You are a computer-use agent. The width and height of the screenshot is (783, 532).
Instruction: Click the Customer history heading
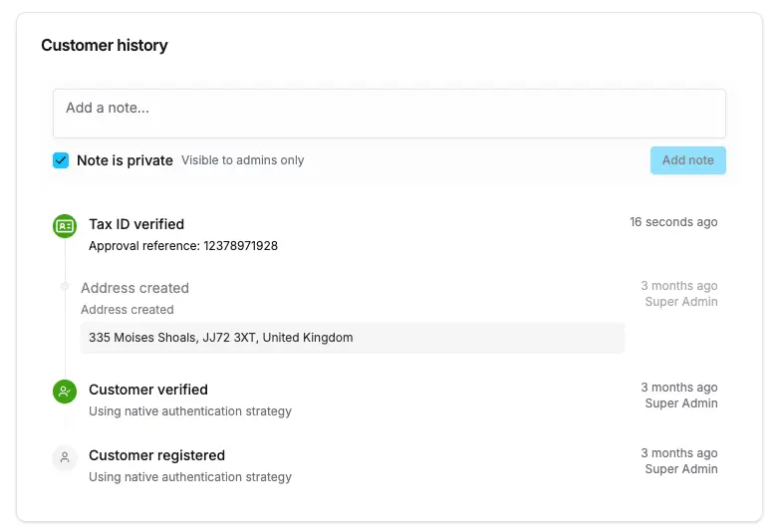tap(105, 46)
